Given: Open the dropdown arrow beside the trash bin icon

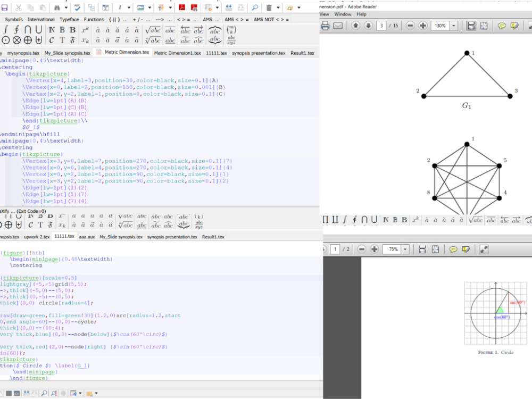Looking at the screenshot, I should pos(278,7).
